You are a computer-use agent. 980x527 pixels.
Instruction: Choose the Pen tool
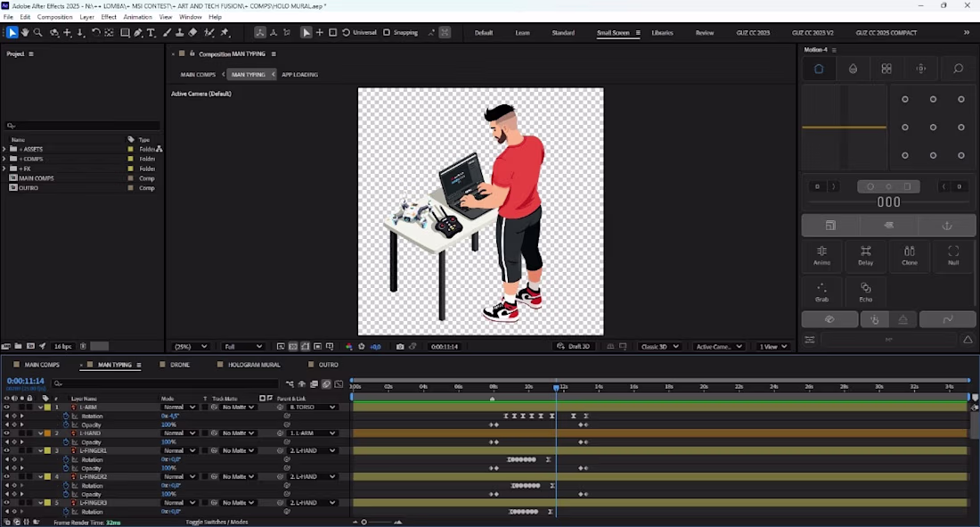(138, 33)
